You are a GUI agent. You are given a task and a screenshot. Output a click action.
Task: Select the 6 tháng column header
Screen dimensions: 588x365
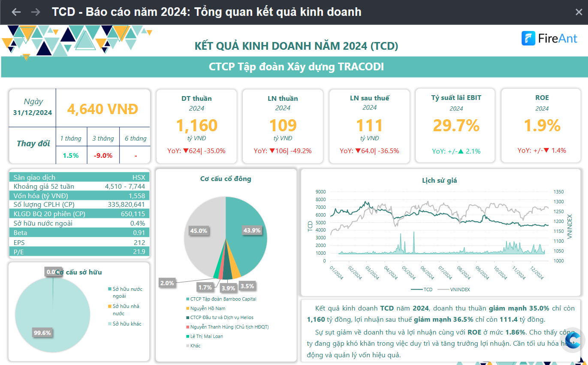136,139
